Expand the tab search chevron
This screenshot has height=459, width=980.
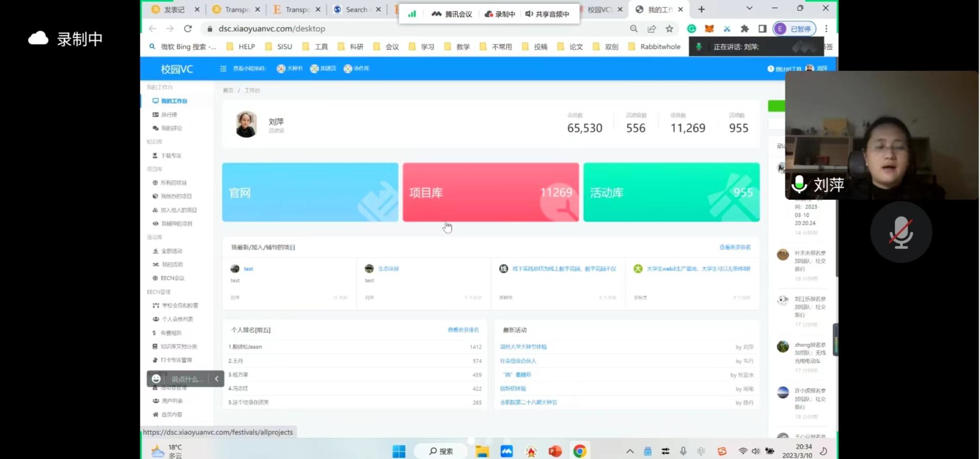tap(749, 9)
